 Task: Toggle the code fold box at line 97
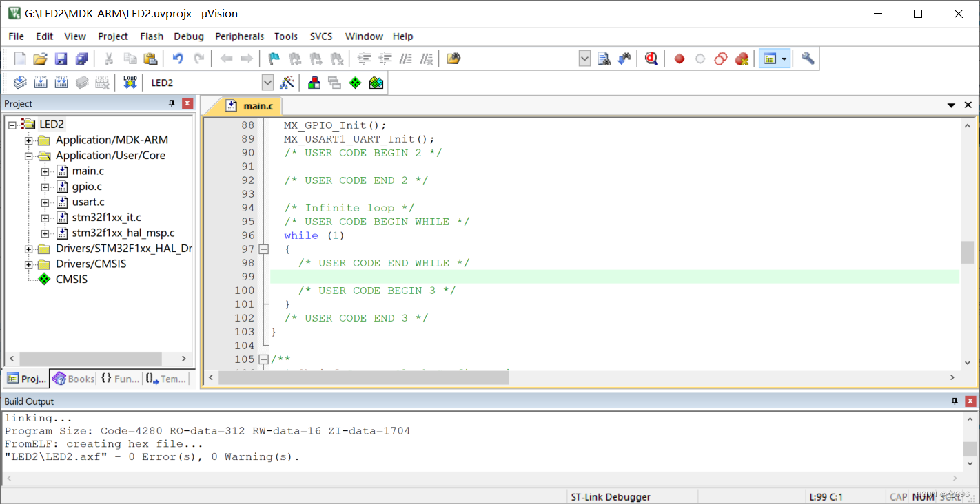click(x=263, y=249)
